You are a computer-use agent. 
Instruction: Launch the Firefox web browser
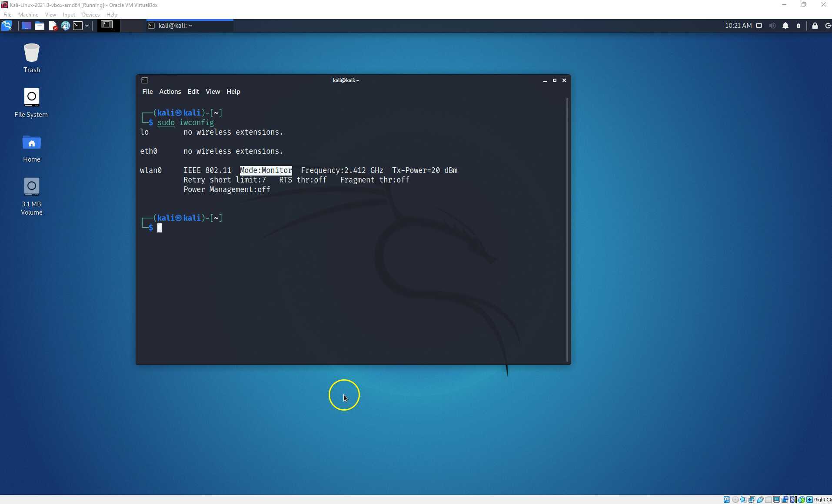(x=66, y=26)
